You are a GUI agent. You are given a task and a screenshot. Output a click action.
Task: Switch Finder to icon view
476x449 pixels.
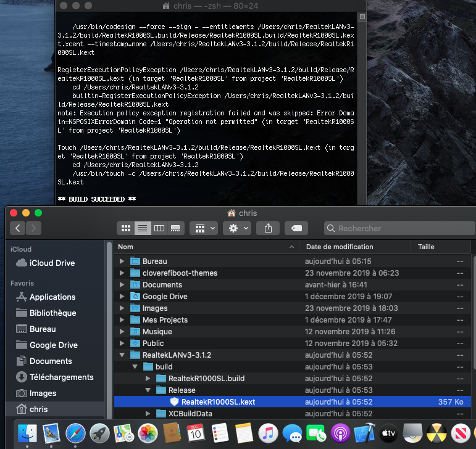126,228
